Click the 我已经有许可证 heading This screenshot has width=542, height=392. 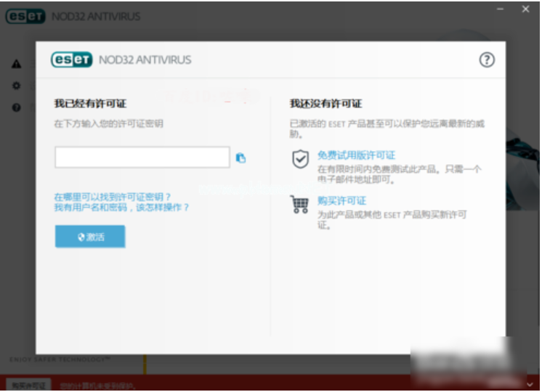pyautogui.click(x=85, y=104)
